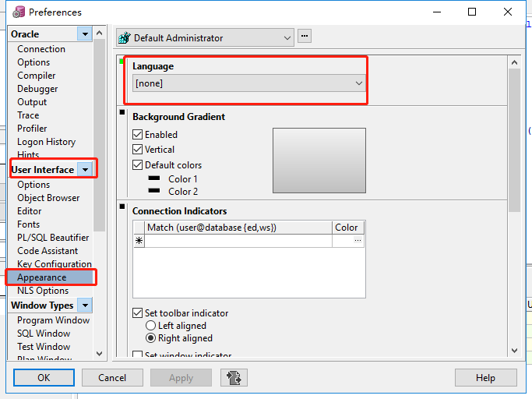Pick Color 2 swatch

(x=154, y=190)
